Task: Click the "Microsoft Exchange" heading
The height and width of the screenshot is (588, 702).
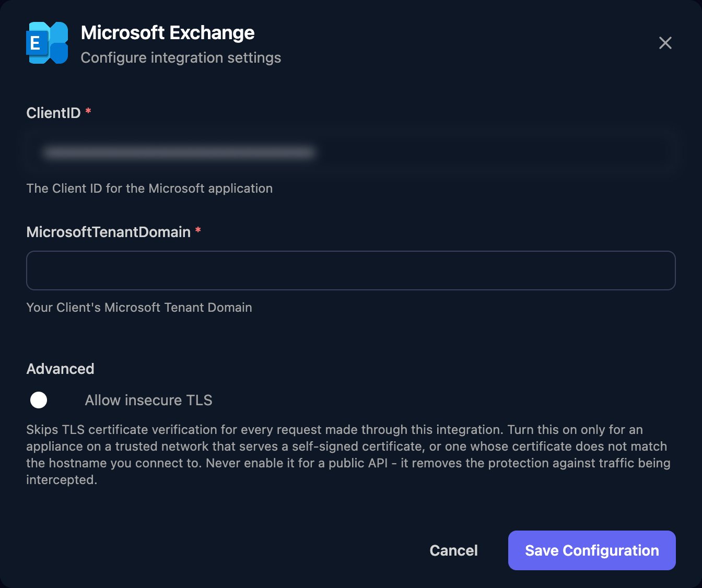Action: 168,32
